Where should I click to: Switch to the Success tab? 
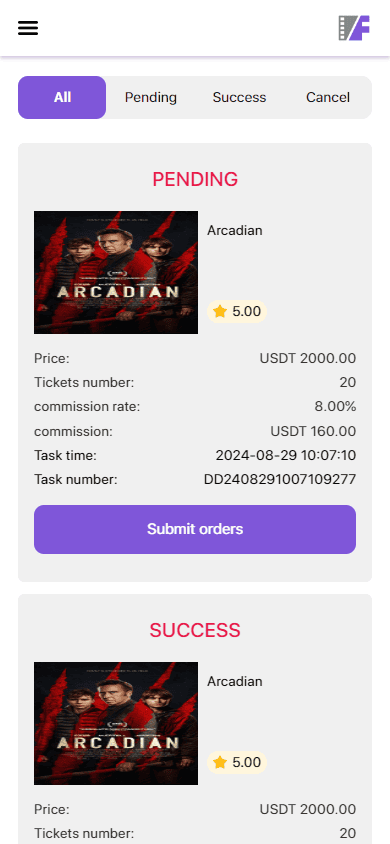[x=239, y=97]
